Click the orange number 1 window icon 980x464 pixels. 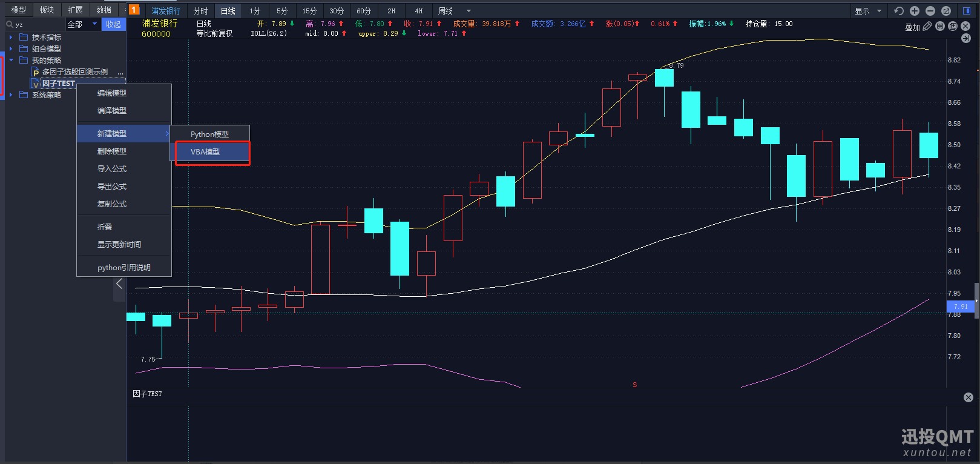pos(134,10)
